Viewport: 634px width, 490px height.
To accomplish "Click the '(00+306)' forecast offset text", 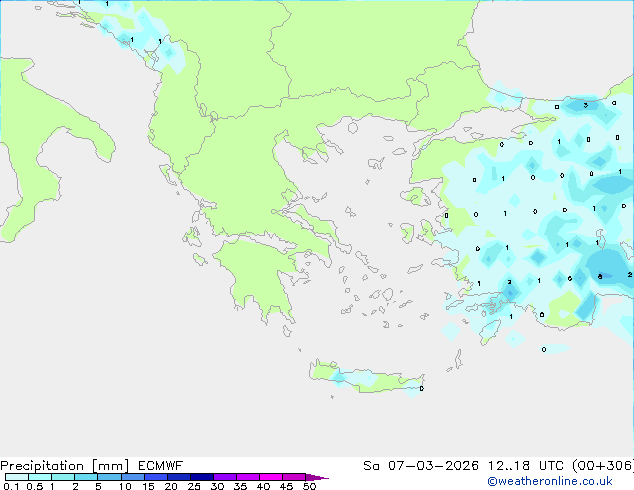I will click(x=603, y=466).
